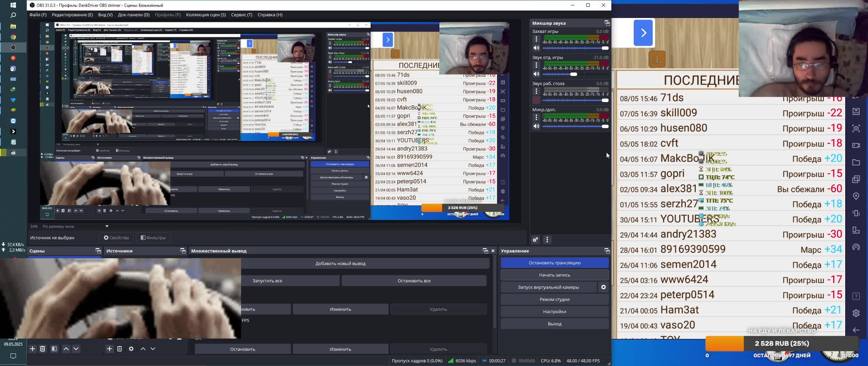Mute the Микр./доп. speaker icon
868x366 pixels.
(x=536, y=126)
